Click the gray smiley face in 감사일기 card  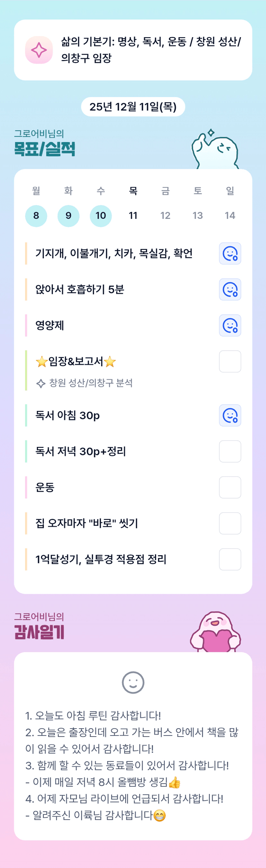(133, 683)
